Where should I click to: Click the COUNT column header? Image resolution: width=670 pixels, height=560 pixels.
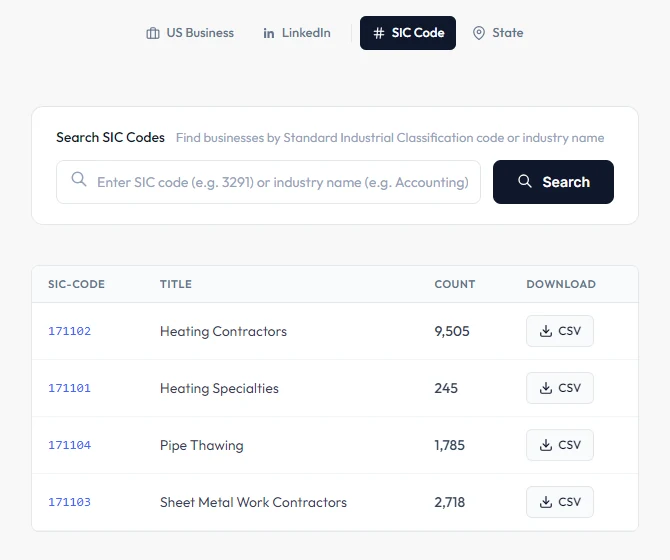455,284
